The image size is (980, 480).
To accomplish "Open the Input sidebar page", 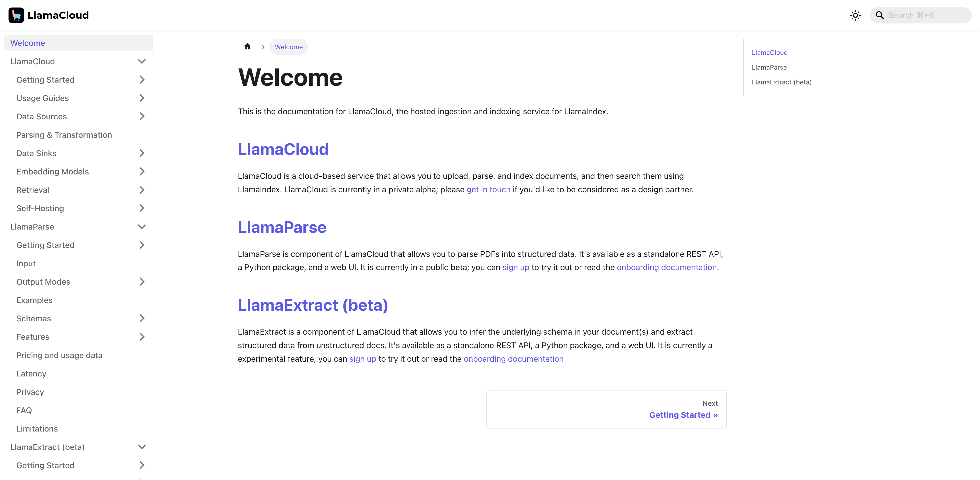I will (x=26, y=263).
